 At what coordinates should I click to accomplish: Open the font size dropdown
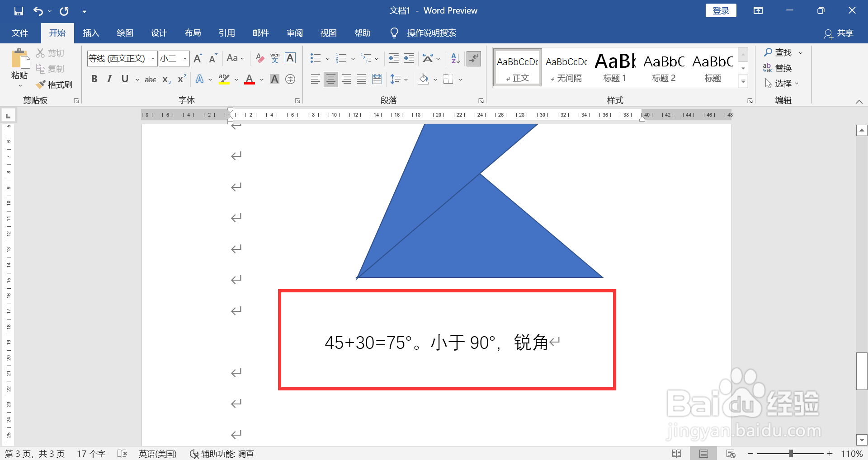tap(185, 58)
